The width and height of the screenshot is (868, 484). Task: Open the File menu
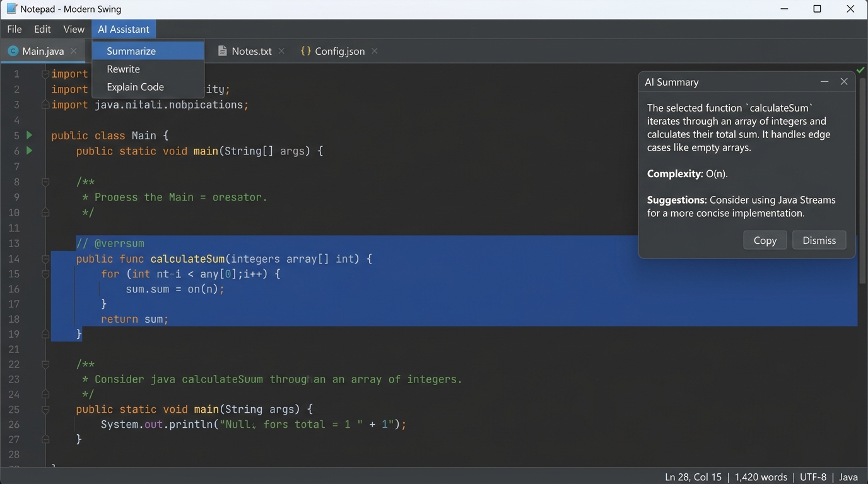coord(14,29)
